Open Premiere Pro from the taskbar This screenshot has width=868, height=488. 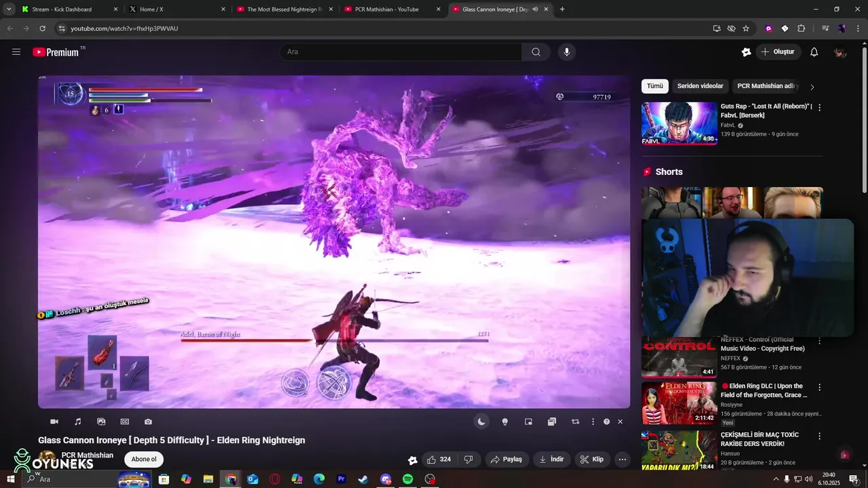tap(341, 479)
